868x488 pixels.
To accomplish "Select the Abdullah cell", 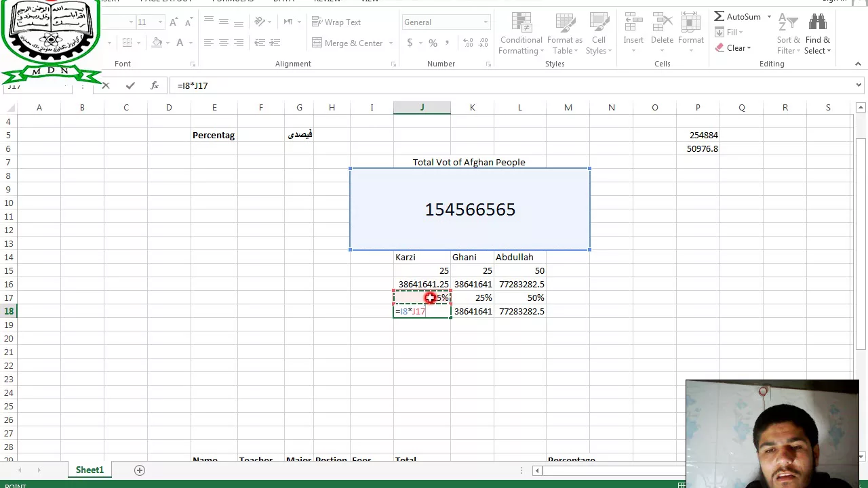I will 520,257.
